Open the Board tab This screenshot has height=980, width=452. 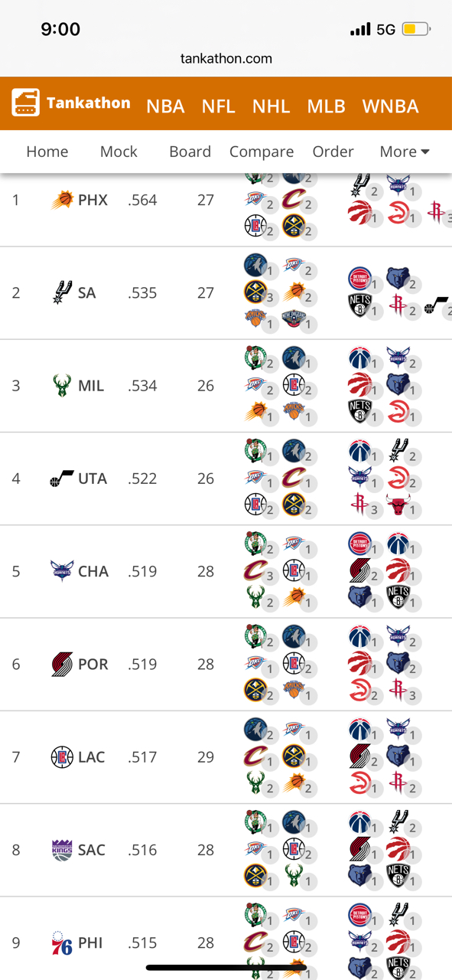pos(190,152)
